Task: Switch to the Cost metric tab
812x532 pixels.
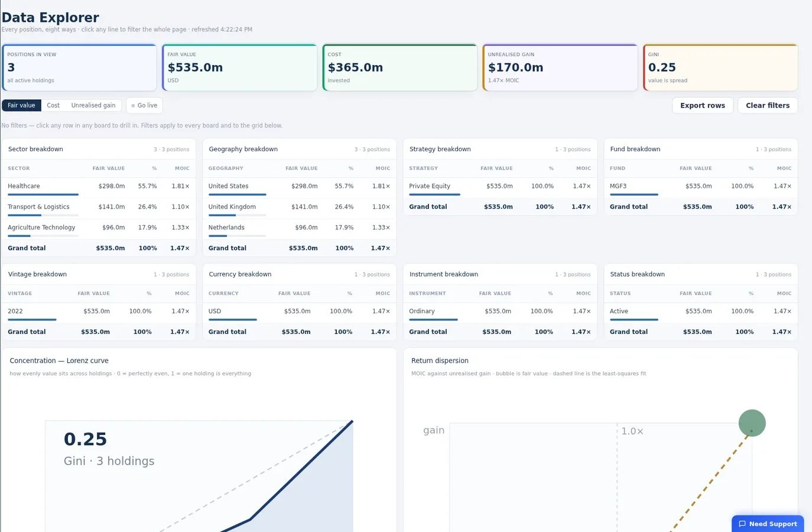Action: (53, 105)
